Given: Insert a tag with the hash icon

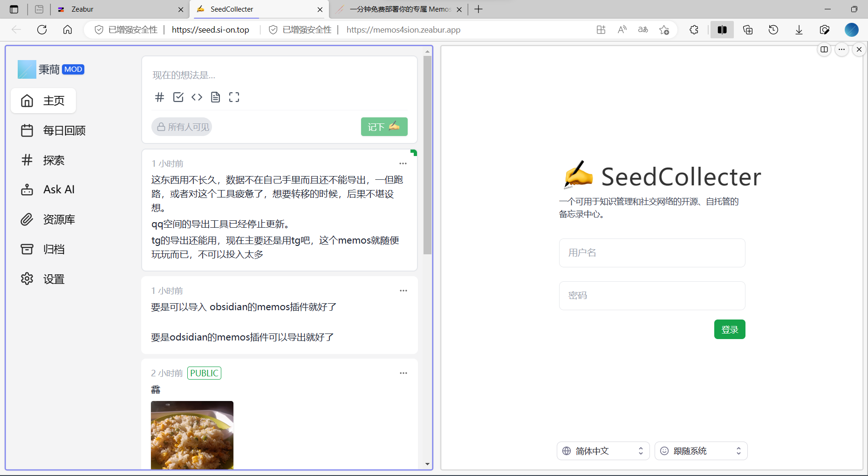Looking at the screenshot, I should click(x=159, y=97).
